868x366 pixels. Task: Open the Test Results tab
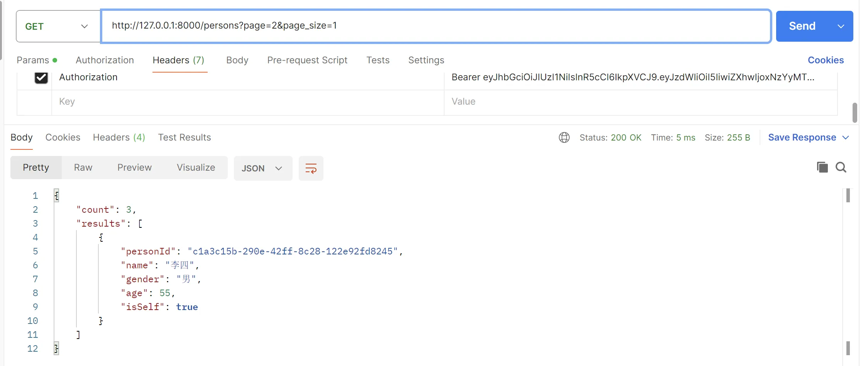pyautogui.click(x=184, y=137)
